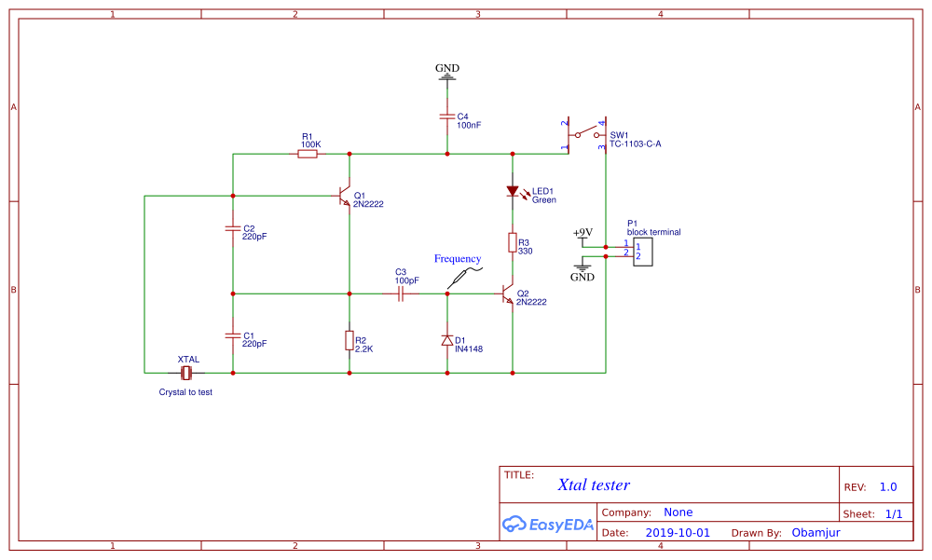The image size is (932, 560).
Task: Select the R1 100K resistor
Action: pyautogui.click(x=308, y=153)
